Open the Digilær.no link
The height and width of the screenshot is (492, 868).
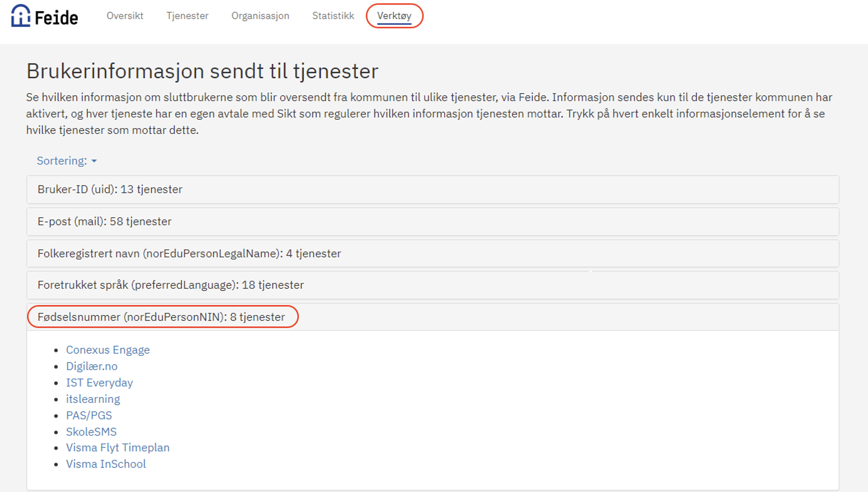[92, 366]
